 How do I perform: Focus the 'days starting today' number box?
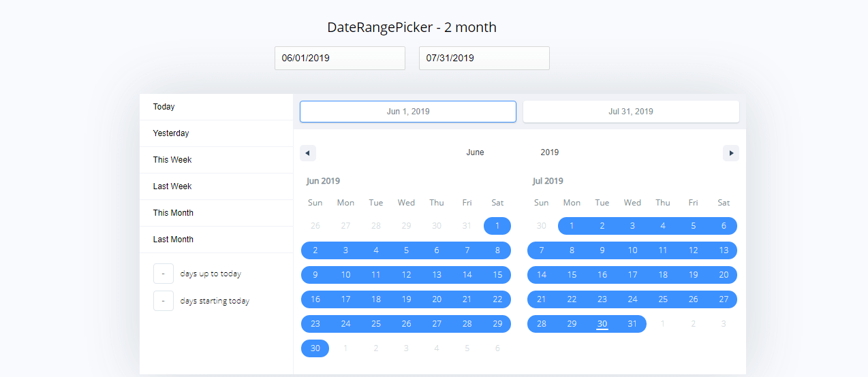tap(164, 301)
